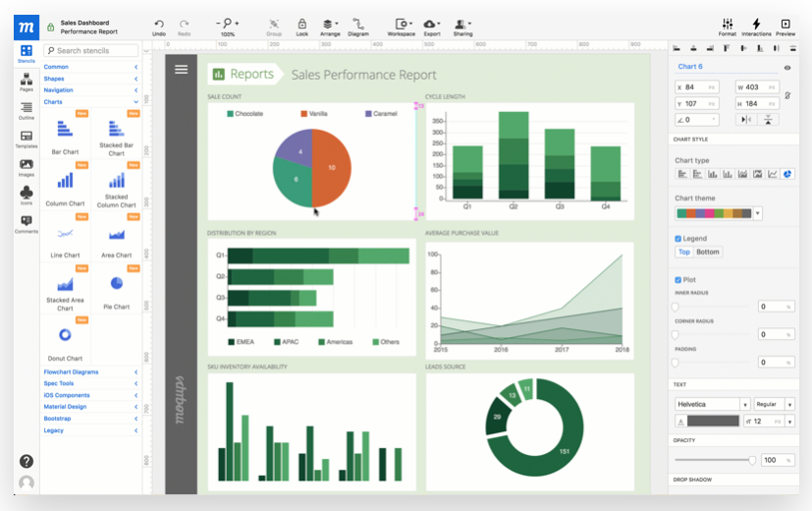Open the Templates sidebar panel
Screen dimensions: 812x511
tap(27, 139)
